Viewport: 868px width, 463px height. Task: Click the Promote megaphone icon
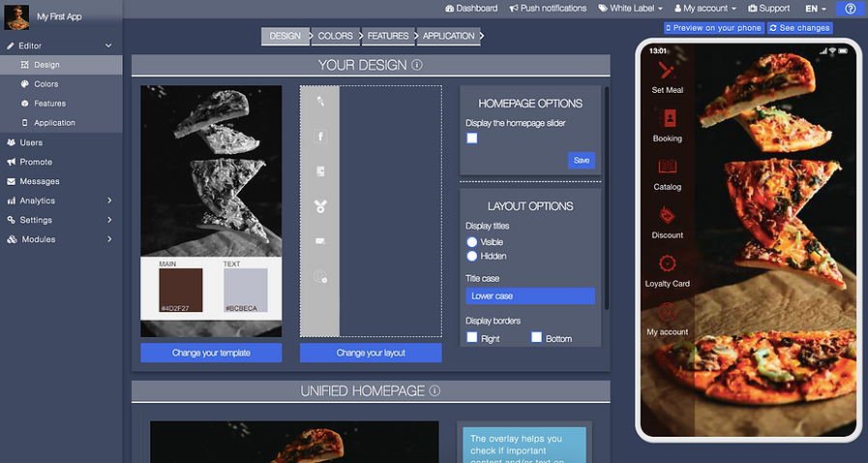tap(11, 162)
